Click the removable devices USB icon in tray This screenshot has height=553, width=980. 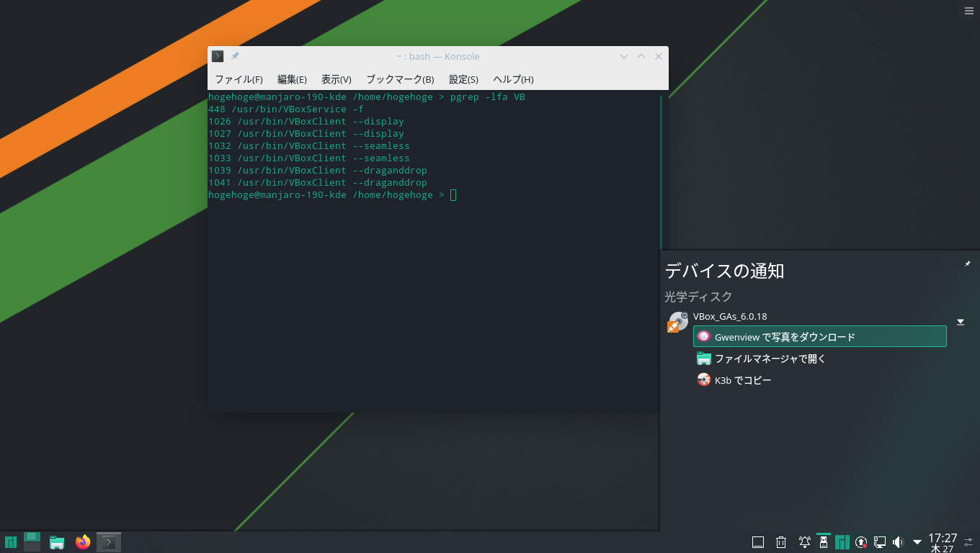pyautogui.click(x=824, y=542)
